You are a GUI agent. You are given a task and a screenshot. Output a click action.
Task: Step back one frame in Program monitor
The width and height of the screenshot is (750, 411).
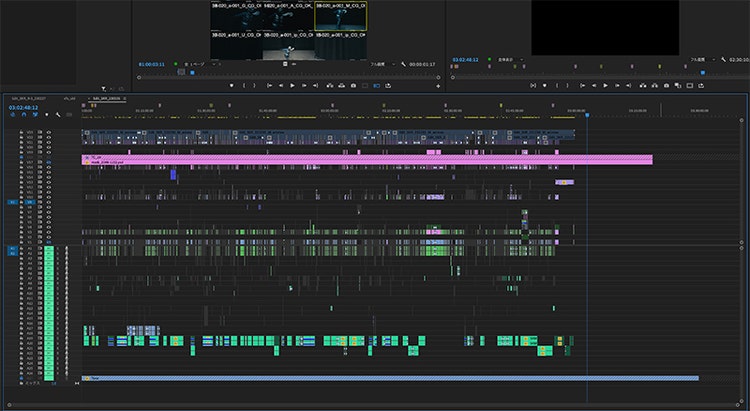594,86
